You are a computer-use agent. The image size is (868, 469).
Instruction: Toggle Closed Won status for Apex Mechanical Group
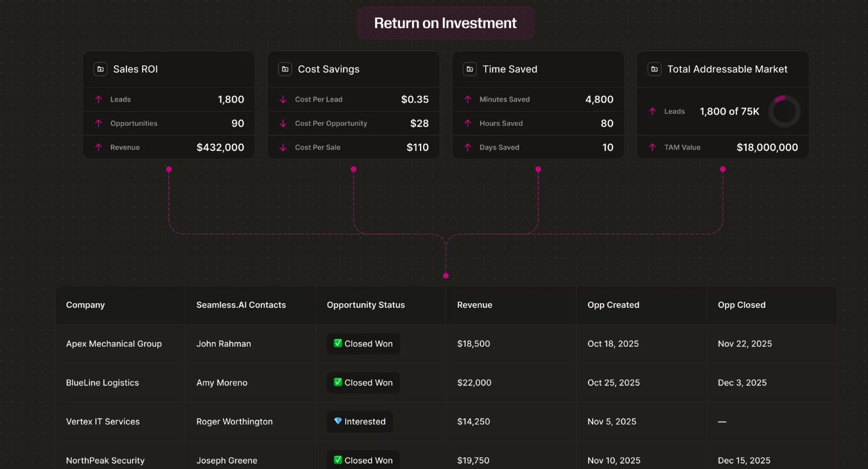click(x=363, y=344)
